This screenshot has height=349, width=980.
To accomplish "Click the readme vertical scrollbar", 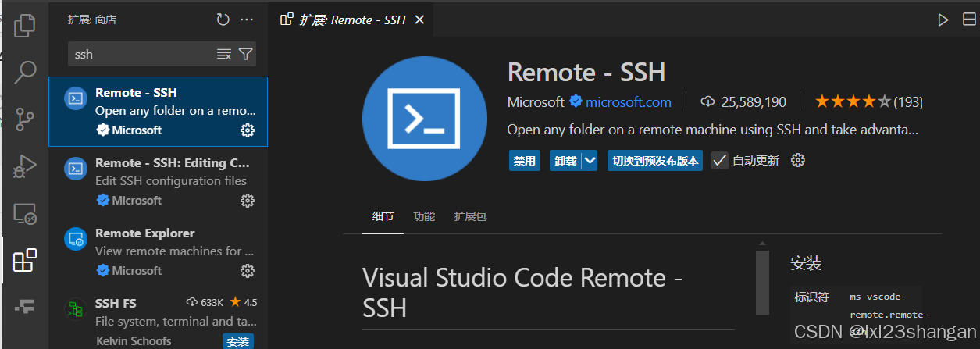I will [762, 281].
